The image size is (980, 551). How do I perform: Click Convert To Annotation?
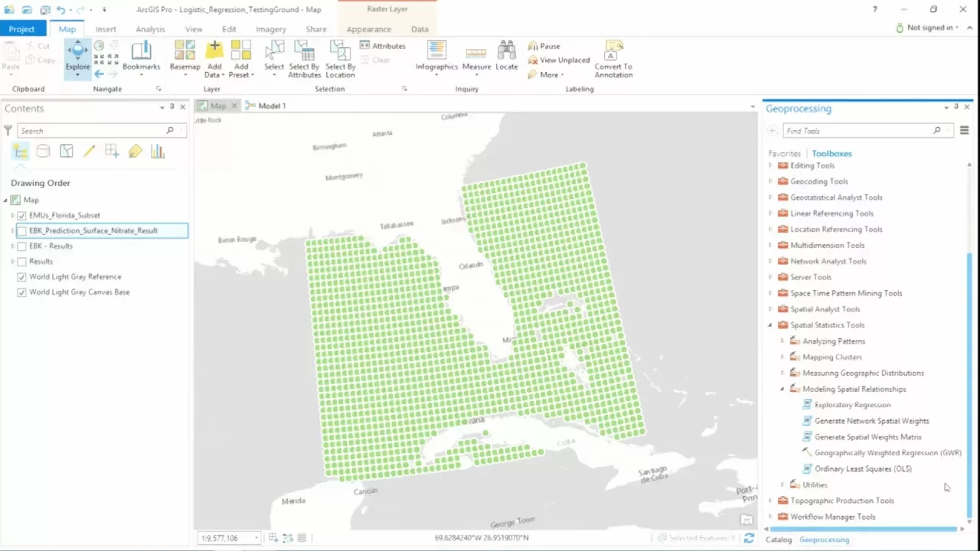point(613,59)
